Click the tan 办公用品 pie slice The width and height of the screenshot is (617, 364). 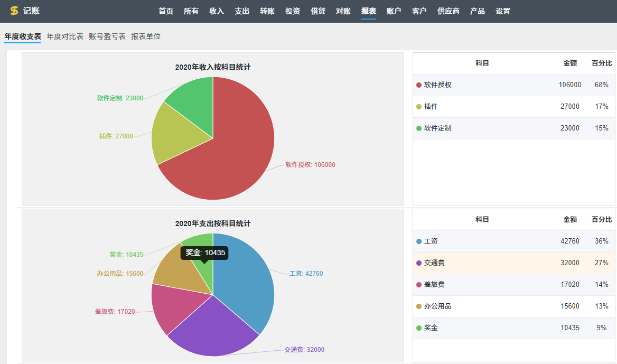pos(175,272)
